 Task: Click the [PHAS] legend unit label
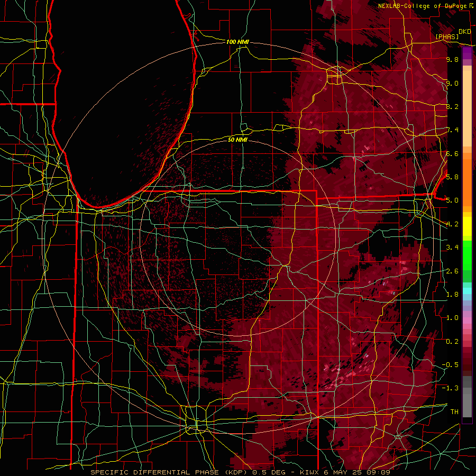pyautogui.click(x=447, y=37)
